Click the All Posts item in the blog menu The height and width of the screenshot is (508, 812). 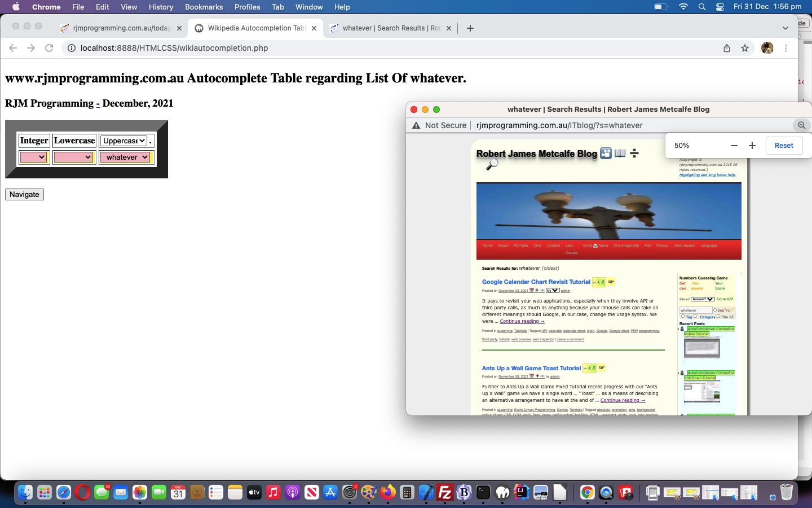tap(520, 246)
